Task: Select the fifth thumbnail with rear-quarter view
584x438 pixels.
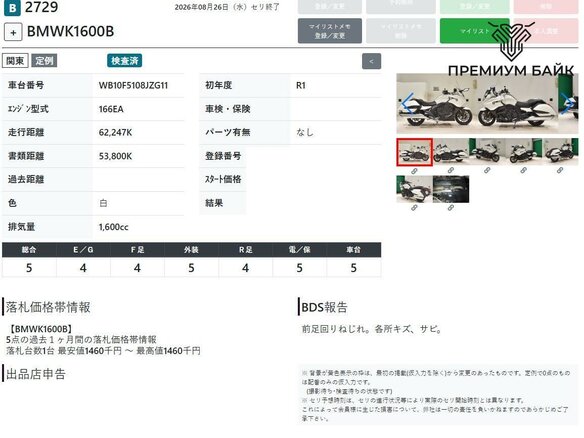Action: [560, 152]
